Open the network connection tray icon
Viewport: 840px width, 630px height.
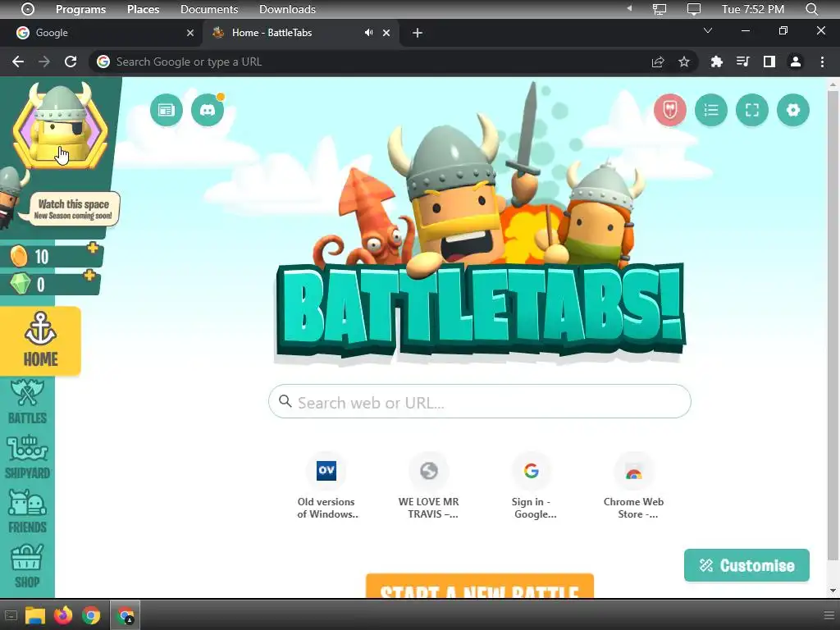[660, 9]
